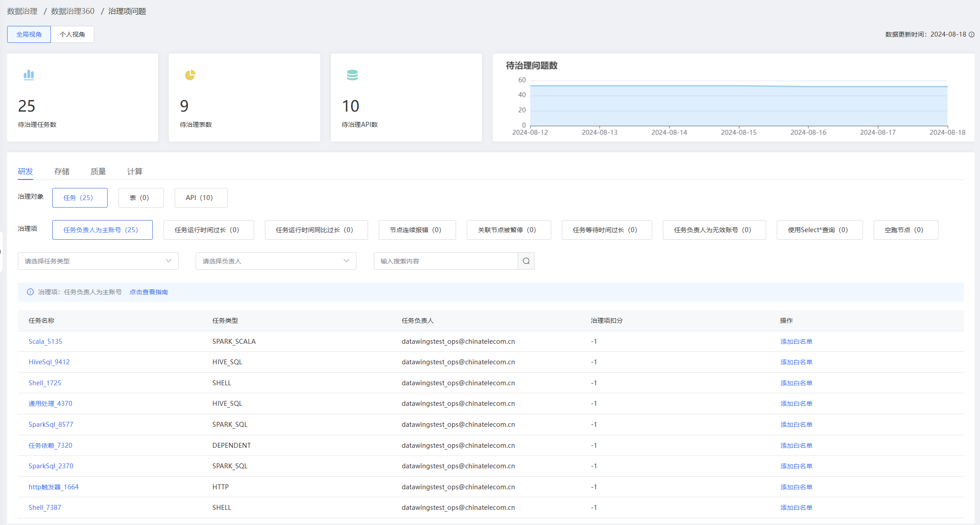Click the 任务名称 column header

[x=42, y=321]
